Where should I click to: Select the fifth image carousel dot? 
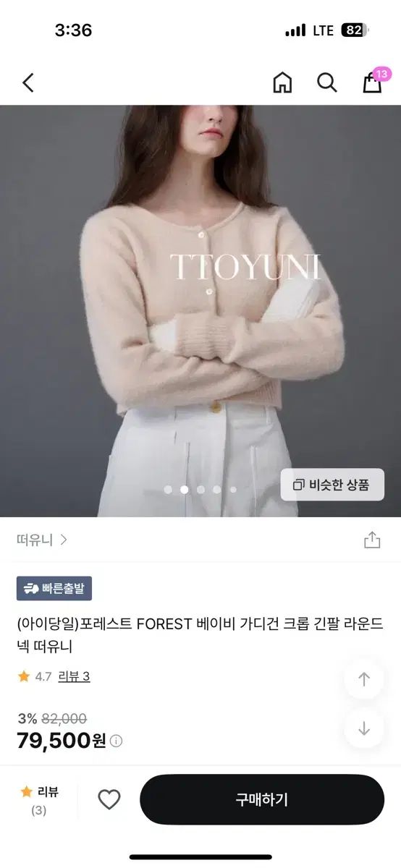click(233, 490)
